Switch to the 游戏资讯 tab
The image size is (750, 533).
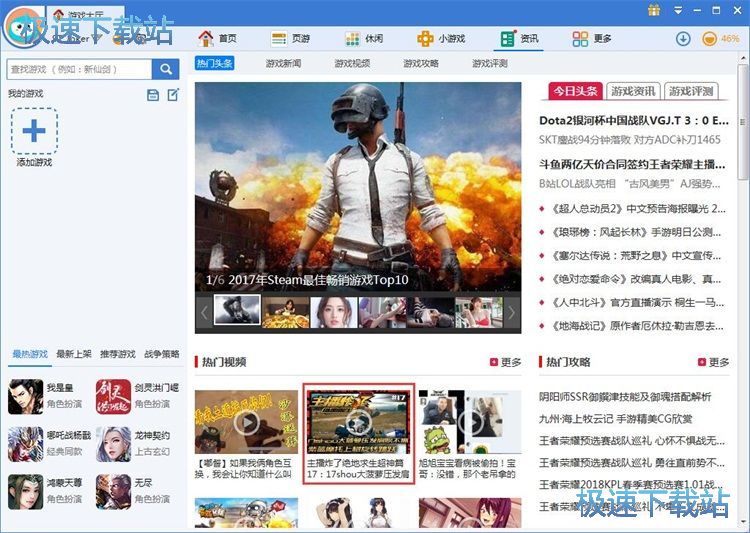pyautogui.click(x=633, y=91)
